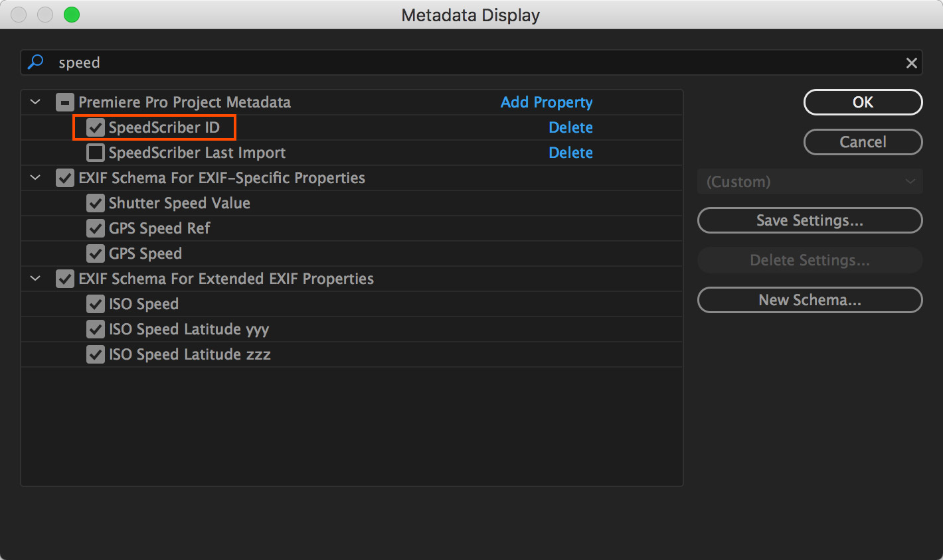Toggle ISO Speed Latitude zzz checkbox
943x560 pixels.
[96, 354]
